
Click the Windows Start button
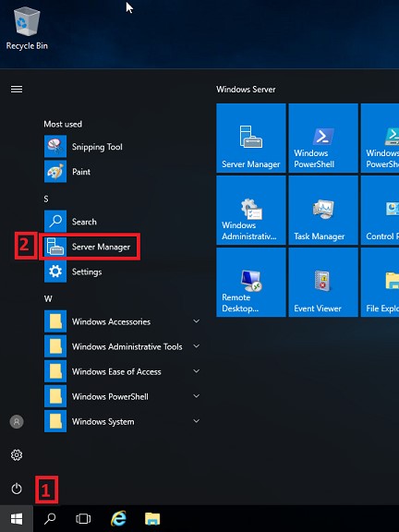click(x=17, y=519)
